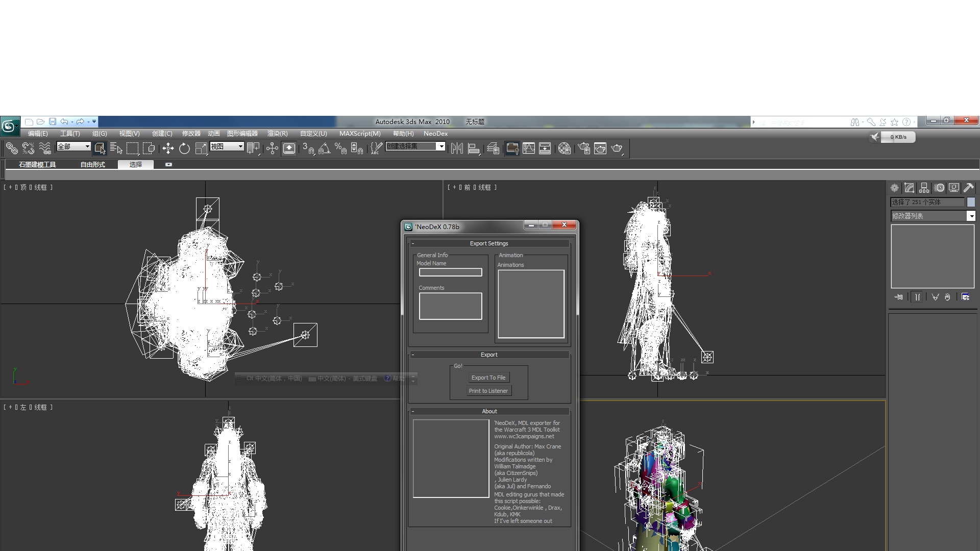Open the Utilities hammer panel tab
The image size is (980, 551).
(969, 188)
